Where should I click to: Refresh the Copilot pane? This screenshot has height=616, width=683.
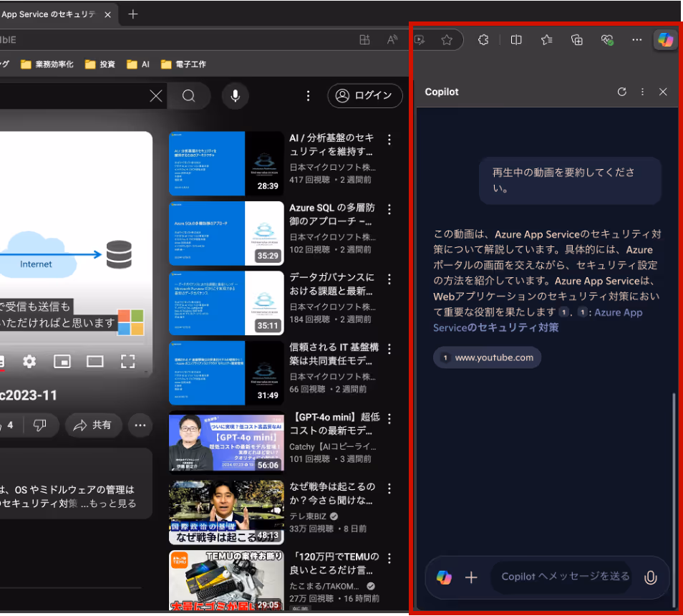[621, 92]
